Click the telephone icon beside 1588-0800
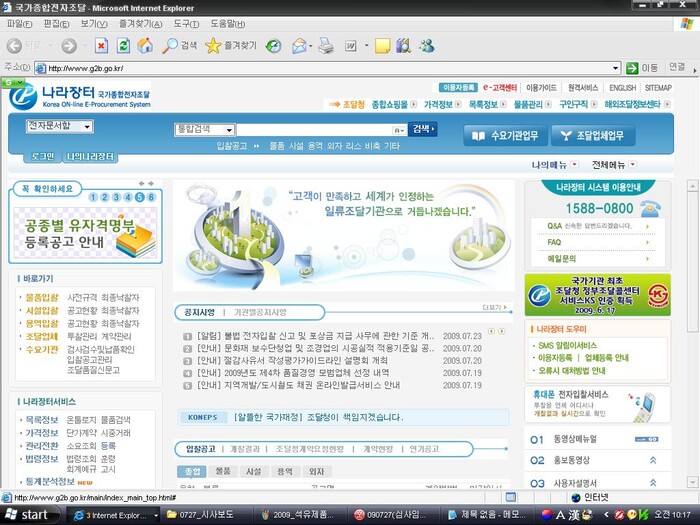The width and height of the screenshot is (700, 525). coord(650,208)
